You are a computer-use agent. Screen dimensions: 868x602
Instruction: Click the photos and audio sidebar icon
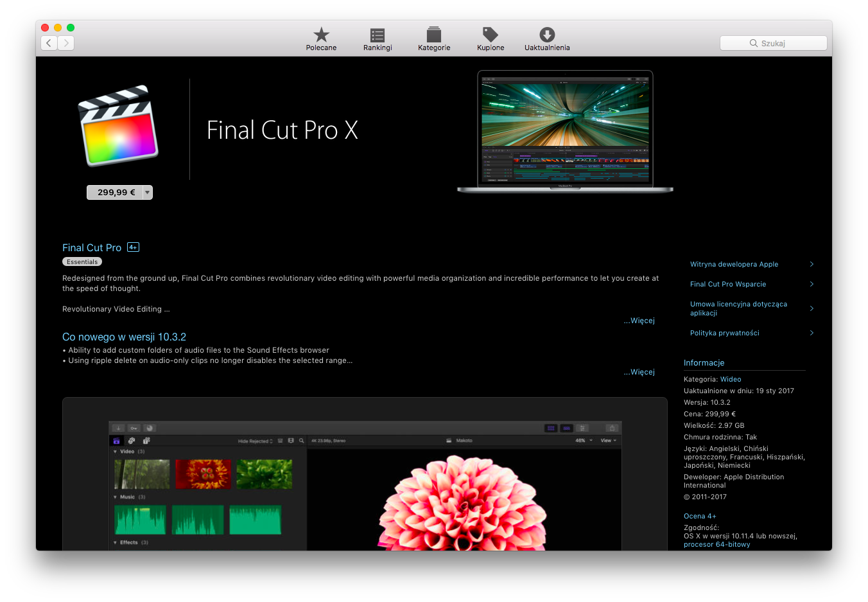132,441
